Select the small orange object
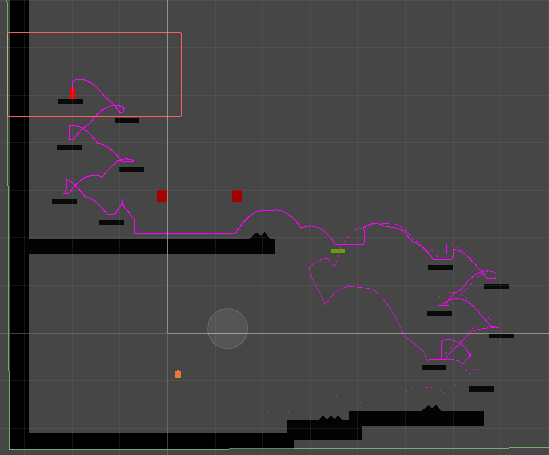Viewport: 549px width, 455px height. click(x=178, y=374)
